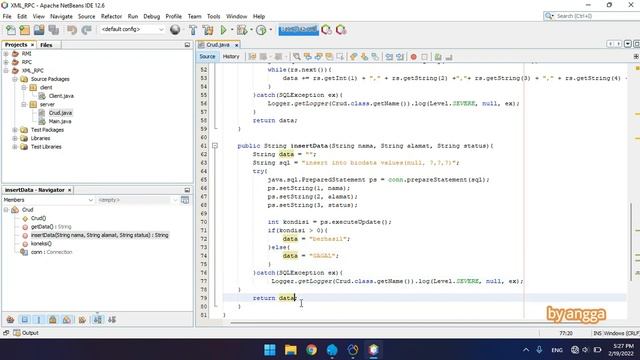The height and width of the screenshot is (360, 640).
Task: Click the stop macro recording square icon
Action: pos(424,57)
